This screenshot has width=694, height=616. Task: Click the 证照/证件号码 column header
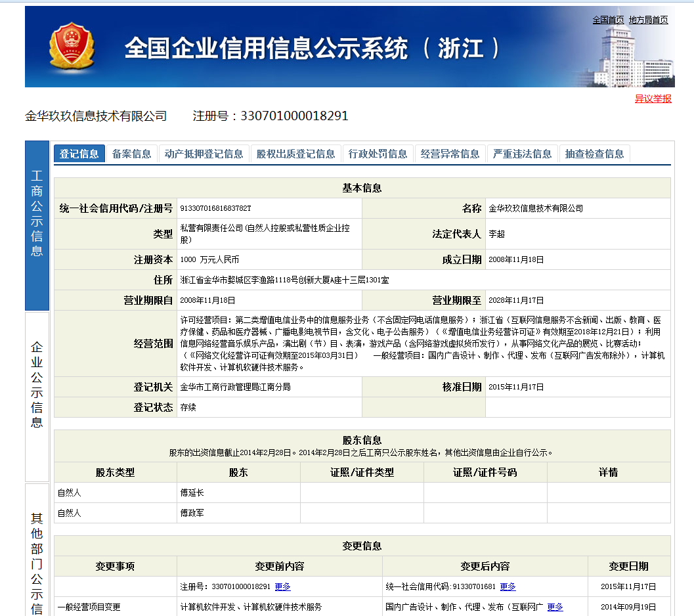coord(485,473)
